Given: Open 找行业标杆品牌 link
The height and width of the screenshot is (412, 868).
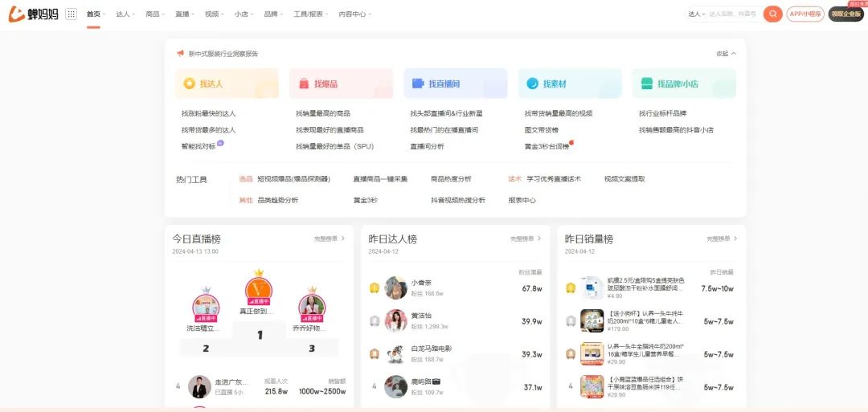Looking at the screenshot, I should [662, 113].
